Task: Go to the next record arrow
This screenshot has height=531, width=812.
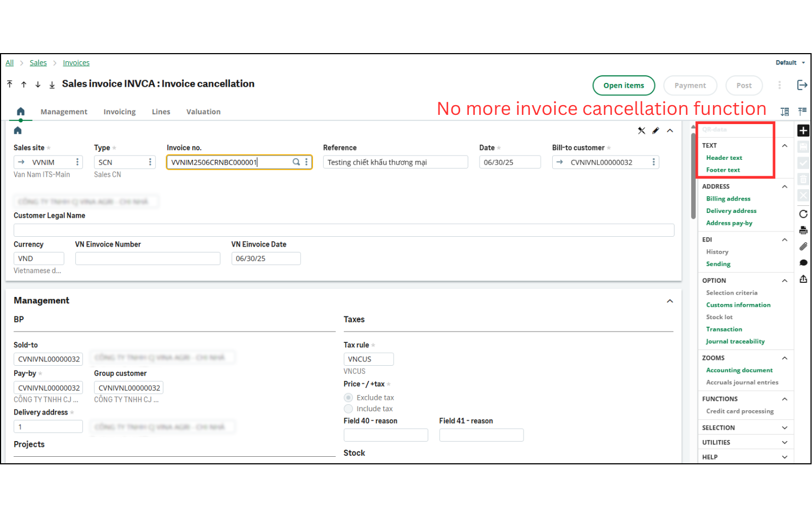Action: 38,84
